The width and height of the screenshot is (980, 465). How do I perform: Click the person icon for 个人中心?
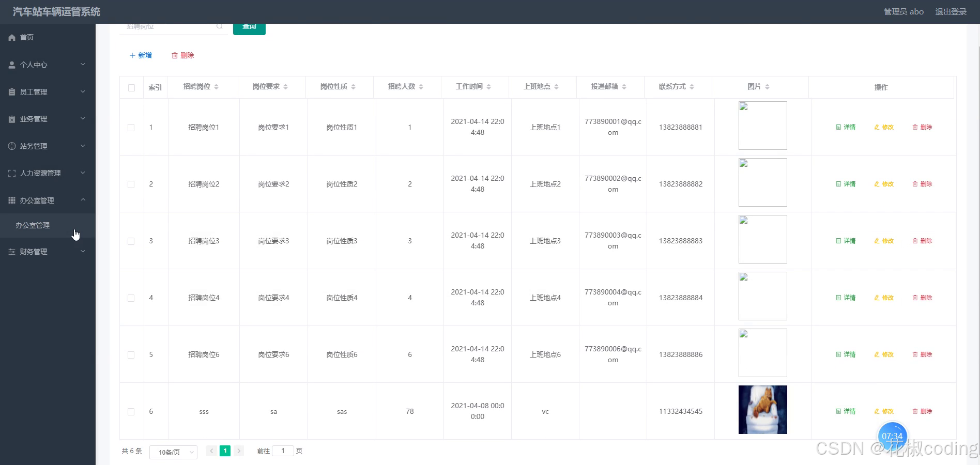12,65
